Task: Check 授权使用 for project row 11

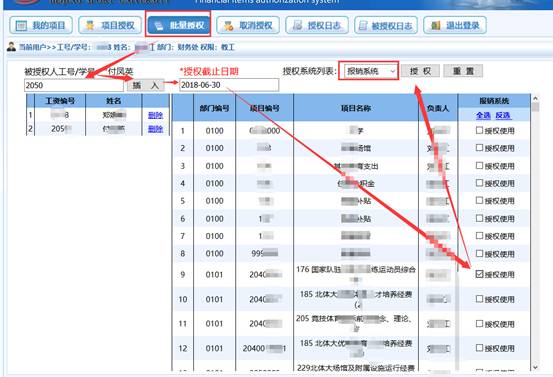Action: 479,323
